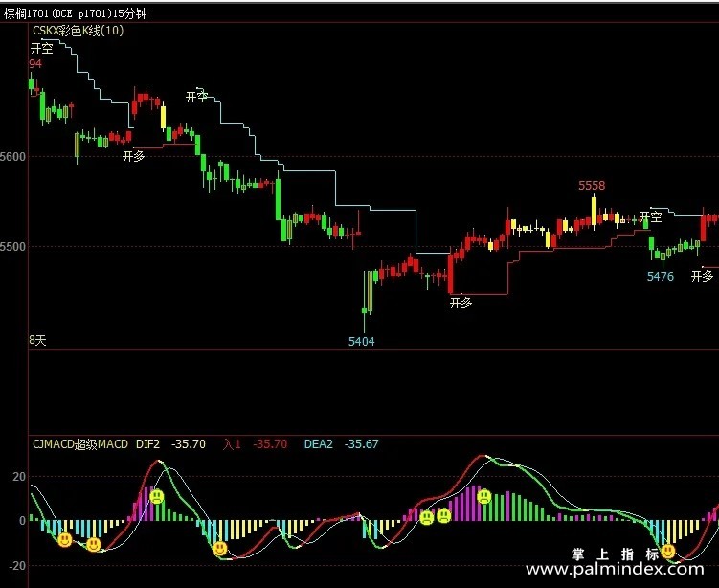Click the red -35.70 value after 入1

tap(270, 444)
